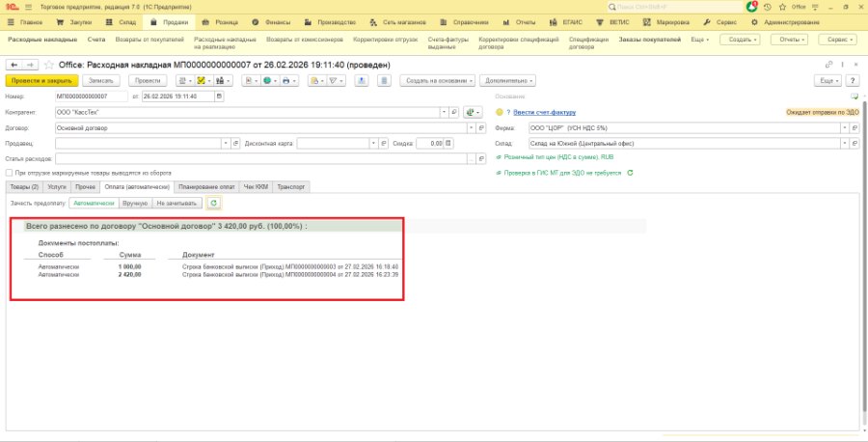868x442 pixels.
Task: Click the Провести button
Action: click(148, 81)
